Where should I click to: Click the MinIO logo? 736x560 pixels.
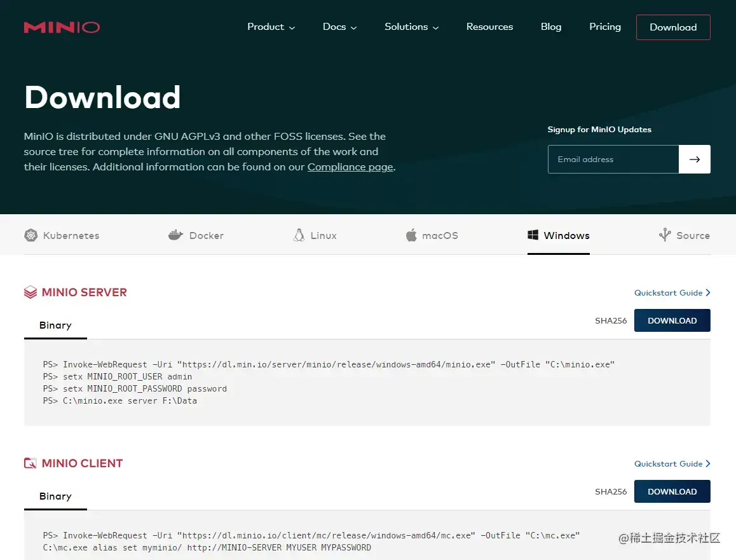[x=62, y=27]
